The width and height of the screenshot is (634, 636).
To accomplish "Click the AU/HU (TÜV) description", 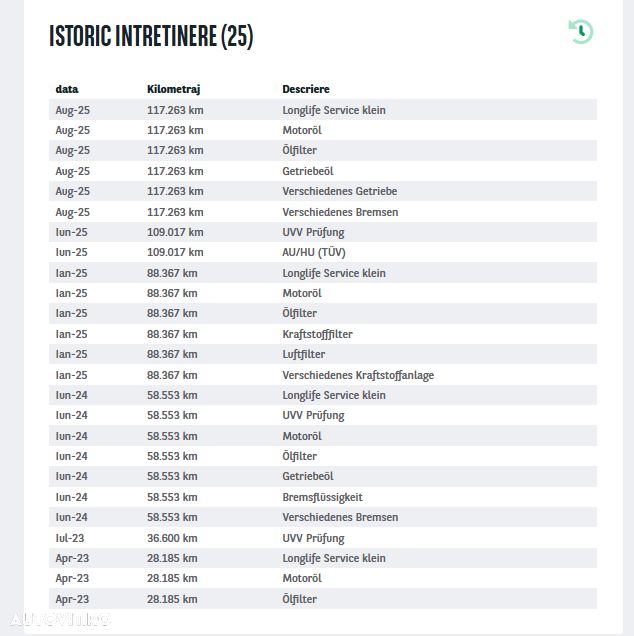I will pyautogui.click(x=314, y=252).
